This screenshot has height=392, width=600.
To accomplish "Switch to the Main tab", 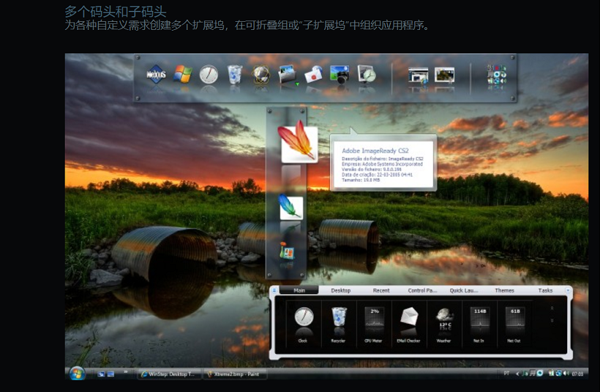I will pos(299,290).
